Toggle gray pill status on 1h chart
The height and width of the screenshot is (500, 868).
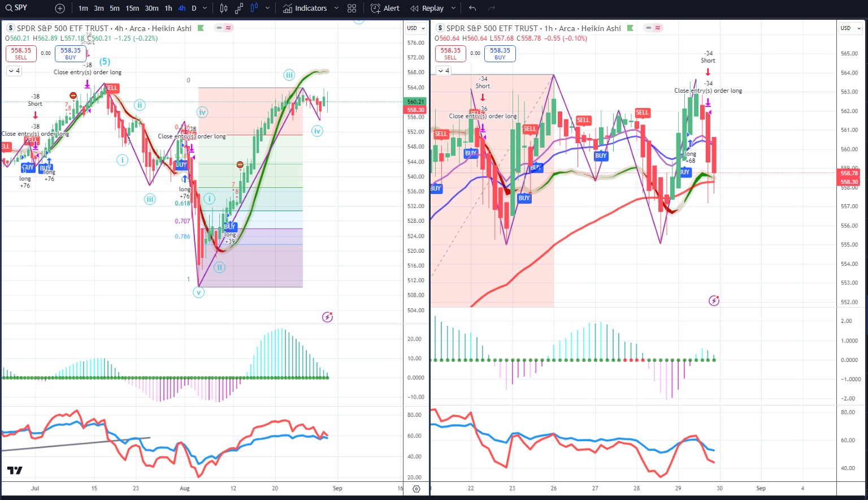click(x=649, y=28)
